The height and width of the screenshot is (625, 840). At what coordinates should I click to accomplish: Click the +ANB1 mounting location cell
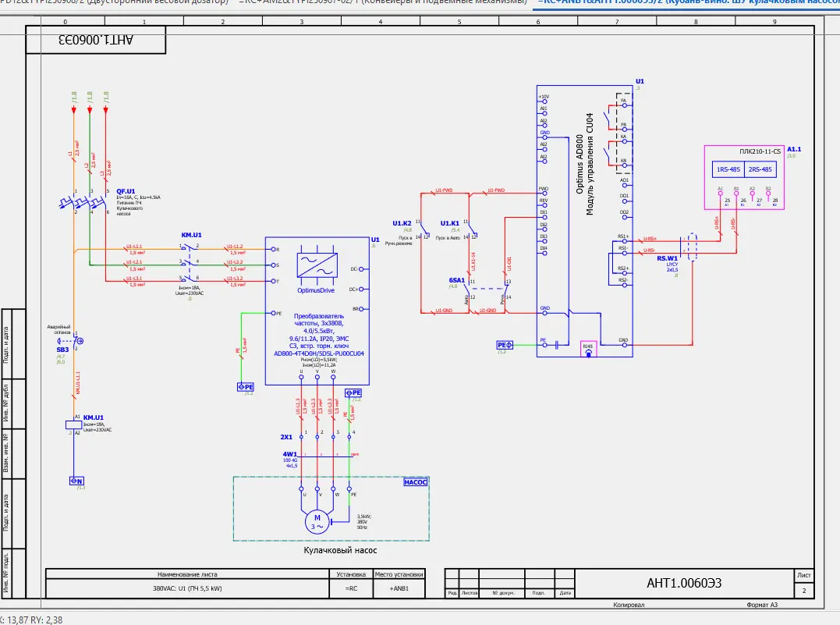399,588
